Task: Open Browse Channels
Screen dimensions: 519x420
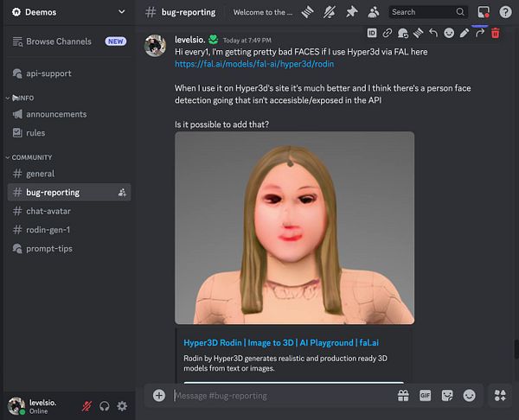Action: [x=69, y=41]
